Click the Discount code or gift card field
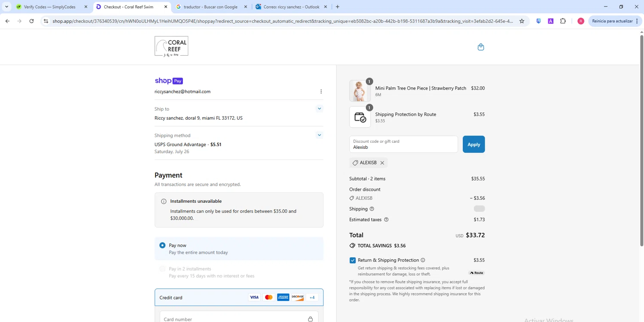The image size is (644, 322). [x=404, y=144]
